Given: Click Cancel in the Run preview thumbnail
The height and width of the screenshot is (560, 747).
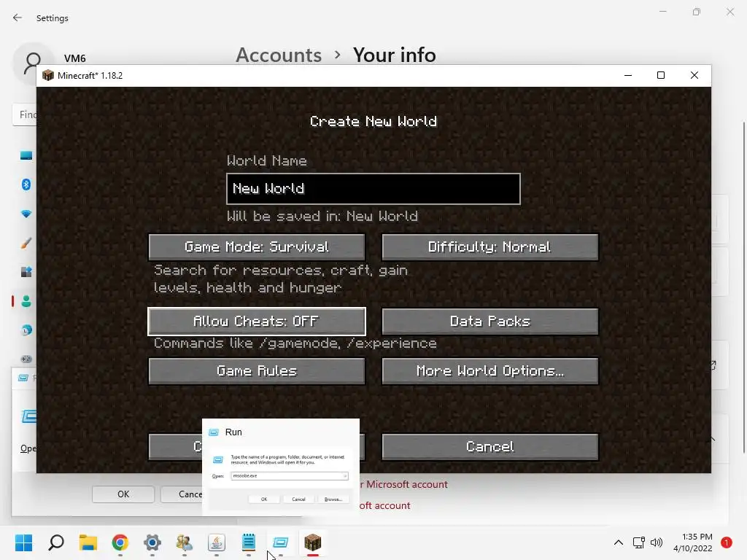Looking at the screenshot, I should (298, 499).
